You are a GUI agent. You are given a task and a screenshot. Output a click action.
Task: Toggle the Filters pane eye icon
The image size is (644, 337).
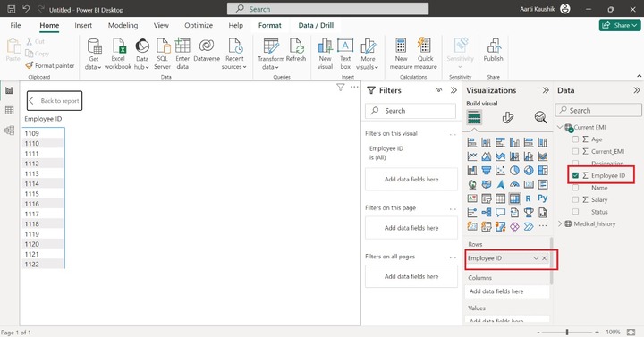[438, 90]
